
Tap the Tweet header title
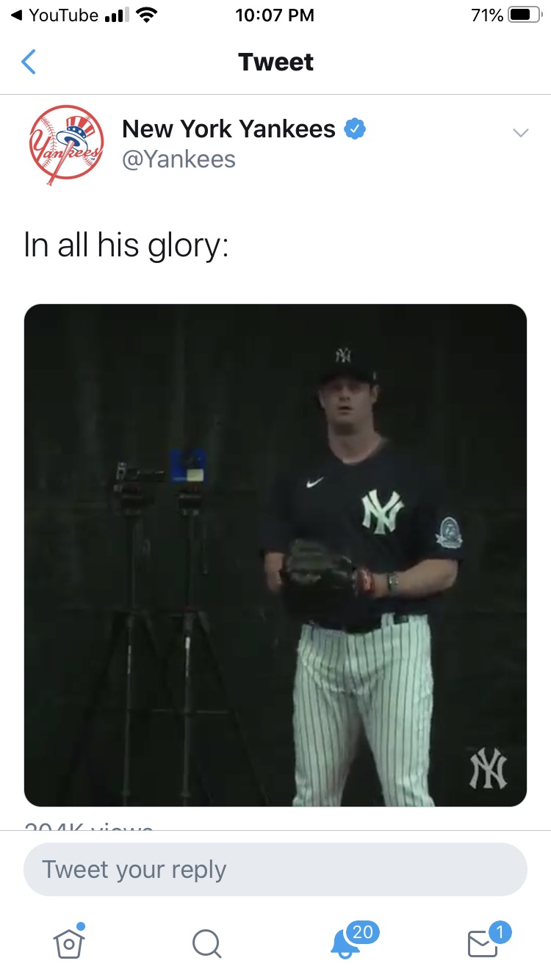(x=275, y=62)
